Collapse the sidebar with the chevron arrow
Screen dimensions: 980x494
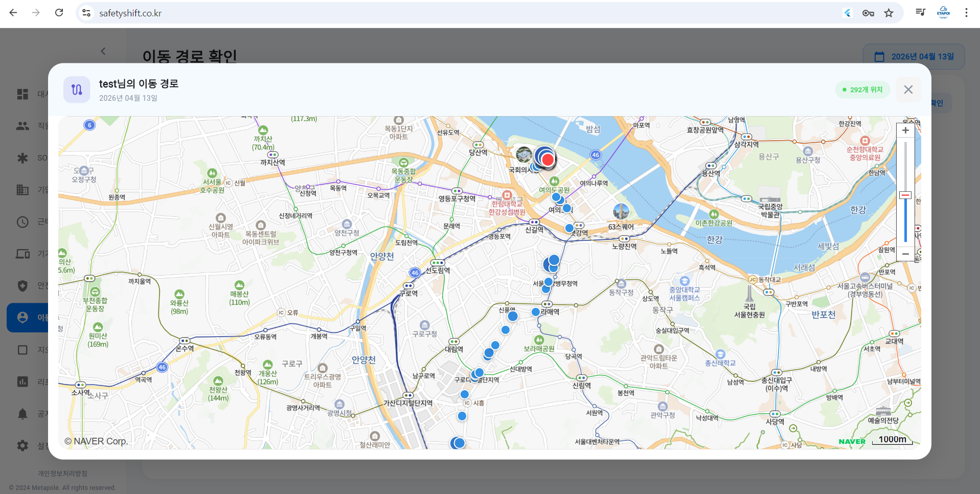click(103, 51)
